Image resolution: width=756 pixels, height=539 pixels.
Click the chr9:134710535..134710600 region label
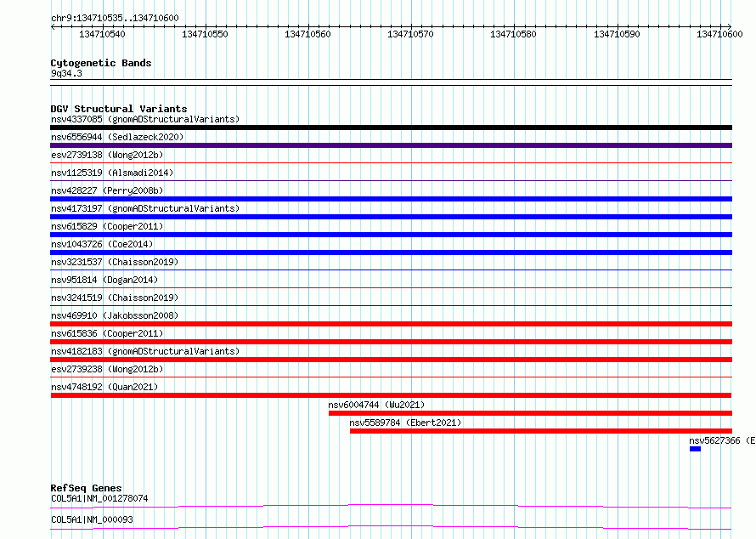click(x=115, y=18)
